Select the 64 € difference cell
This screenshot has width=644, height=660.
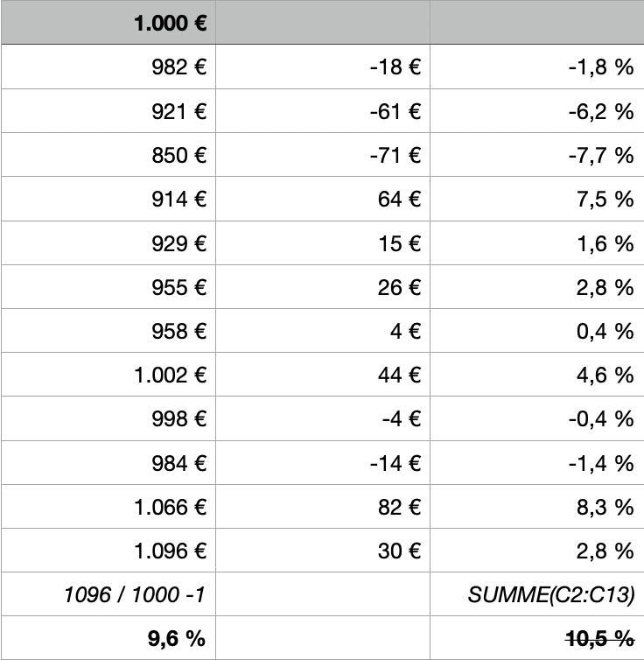(x=400, y=200)
